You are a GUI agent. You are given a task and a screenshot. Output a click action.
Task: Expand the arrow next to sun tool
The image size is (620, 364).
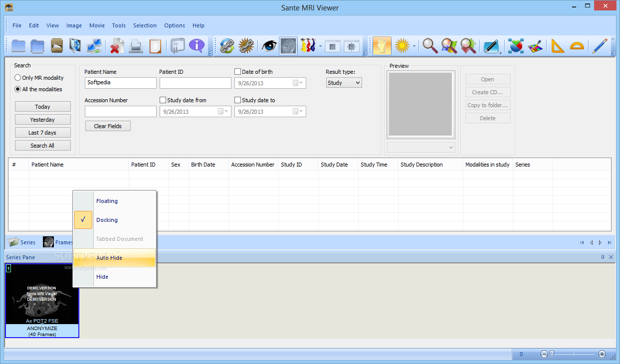(414, 46)
